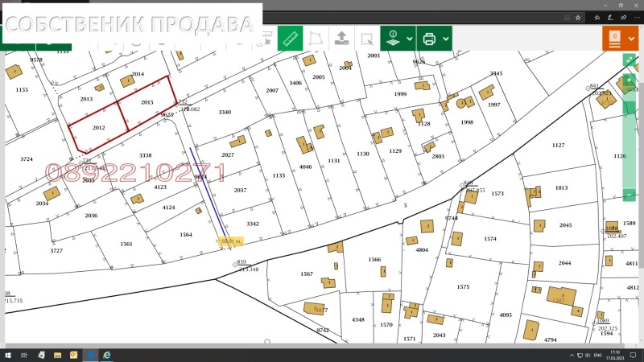Click the volume tray icon
Screen dimensions: 644x362
[x=588, y=356]
